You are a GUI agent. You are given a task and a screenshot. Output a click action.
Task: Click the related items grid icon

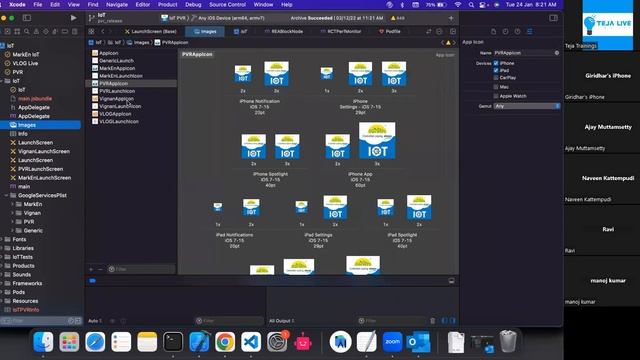tap(91, 31)
